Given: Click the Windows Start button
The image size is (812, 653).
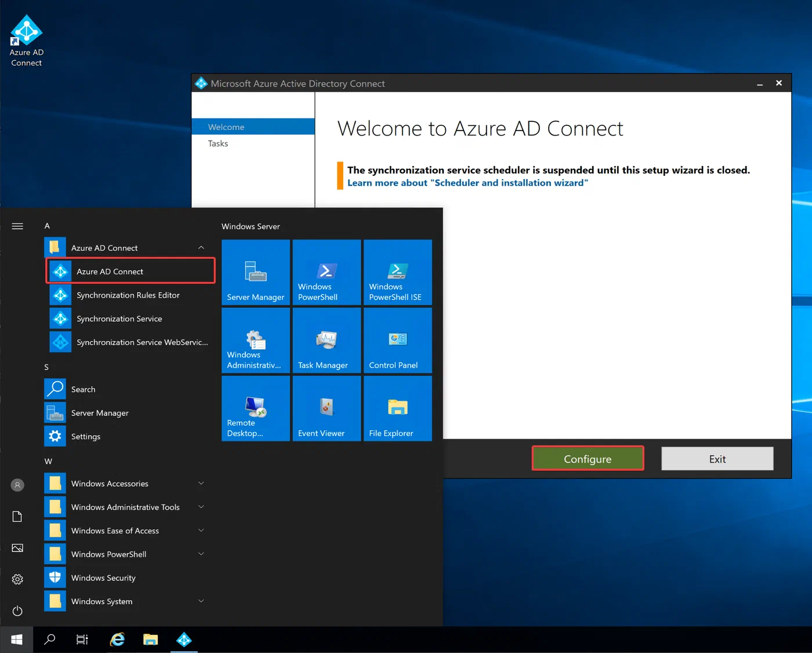Looking at the screenshot, I should [x=17, y=640].
